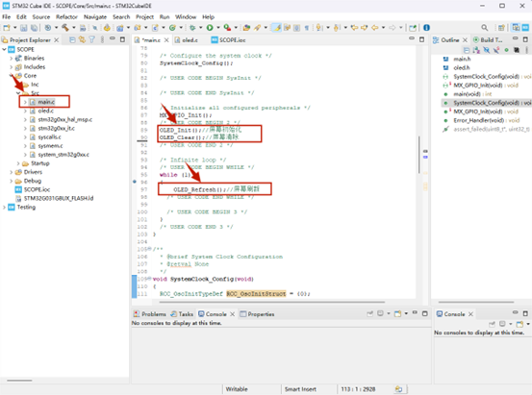Switch to the C/C++ perspective icon
Image resolution: width=532 pixels, height=395 pixels.
click(x=516, y=28)
